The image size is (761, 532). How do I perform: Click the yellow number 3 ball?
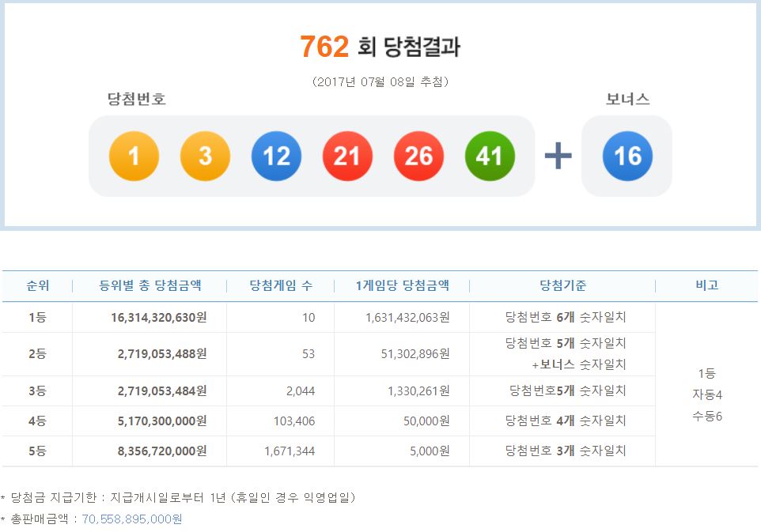(x=205, y=156)
